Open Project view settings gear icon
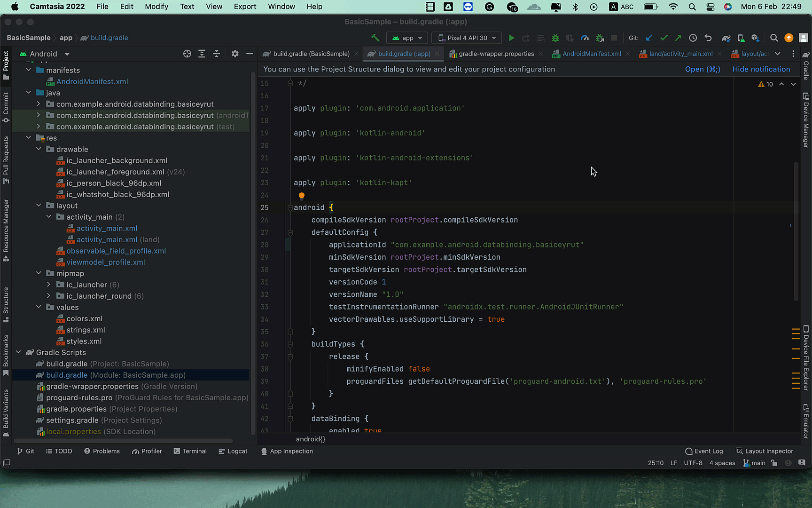 pos(234,54)
